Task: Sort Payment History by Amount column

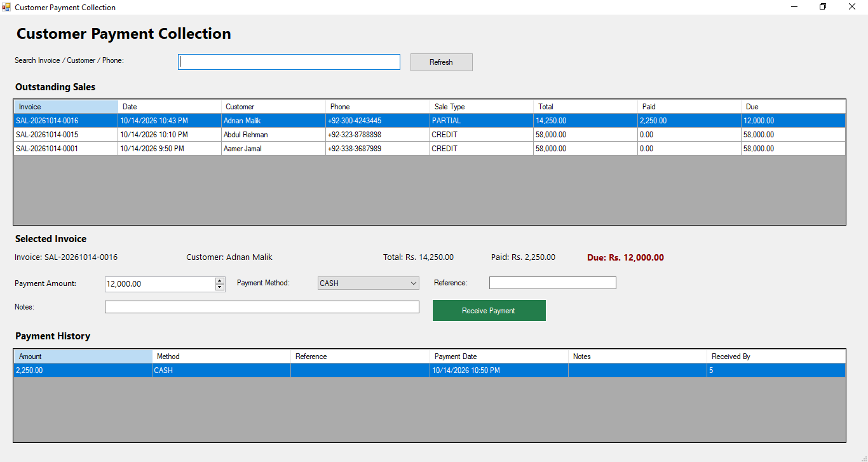Action: (83, 357)
